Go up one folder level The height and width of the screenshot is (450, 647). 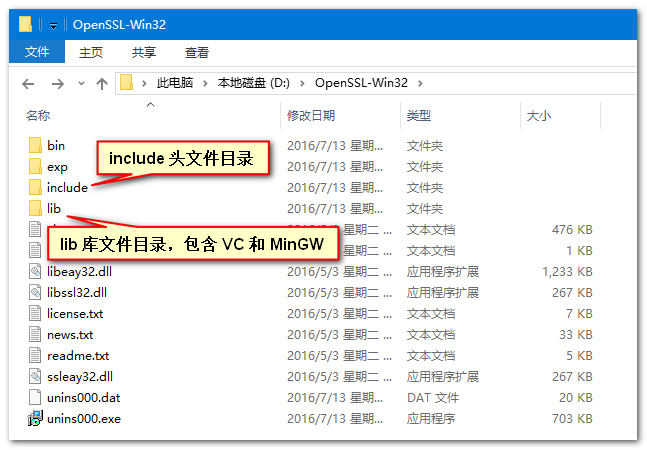(102, 84)
